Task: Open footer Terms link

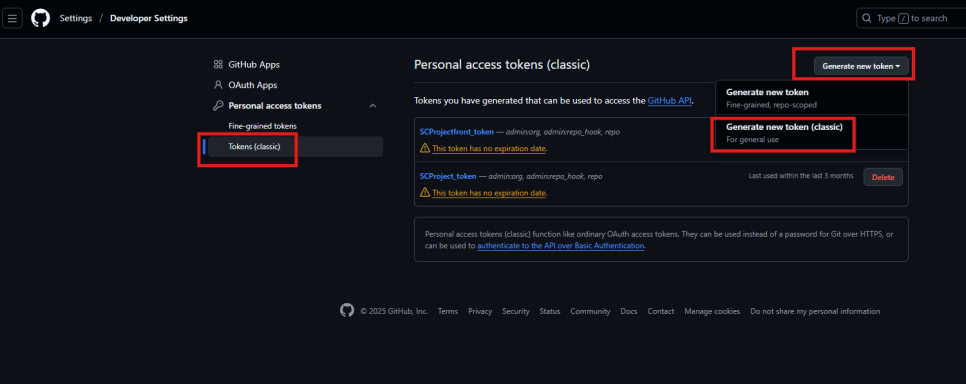Action: 448,311
